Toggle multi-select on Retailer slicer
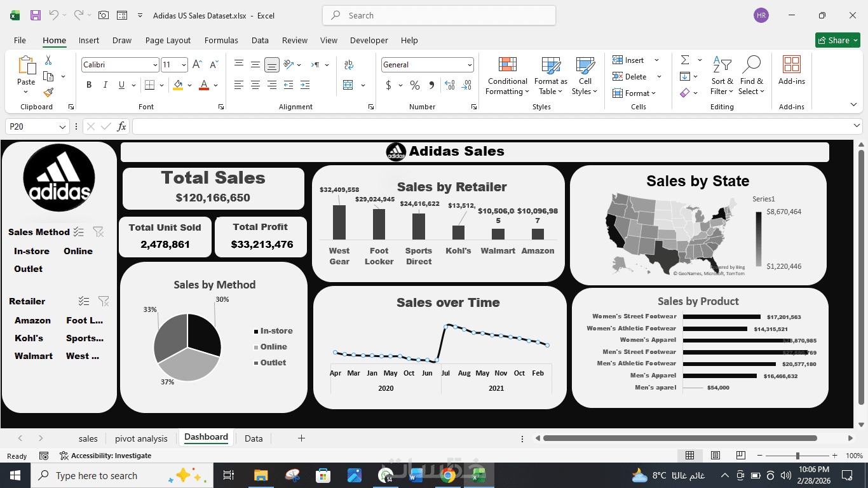 (84, 301)
